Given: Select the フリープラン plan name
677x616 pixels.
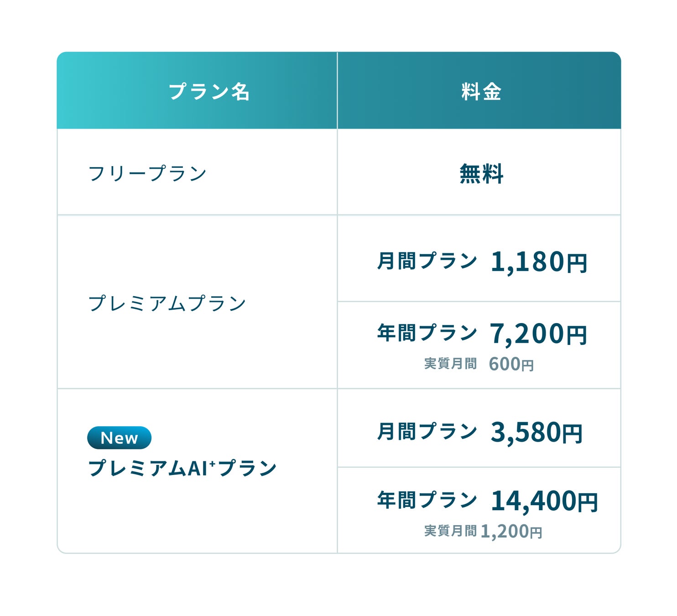Looking at the screenshot, I should (147, 174).
